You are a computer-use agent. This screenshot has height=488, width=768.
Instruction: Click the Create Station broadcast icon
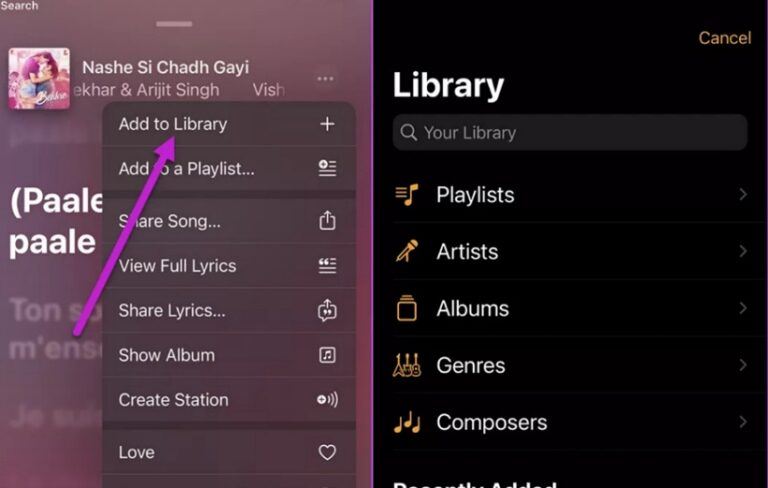click(327, 399)
